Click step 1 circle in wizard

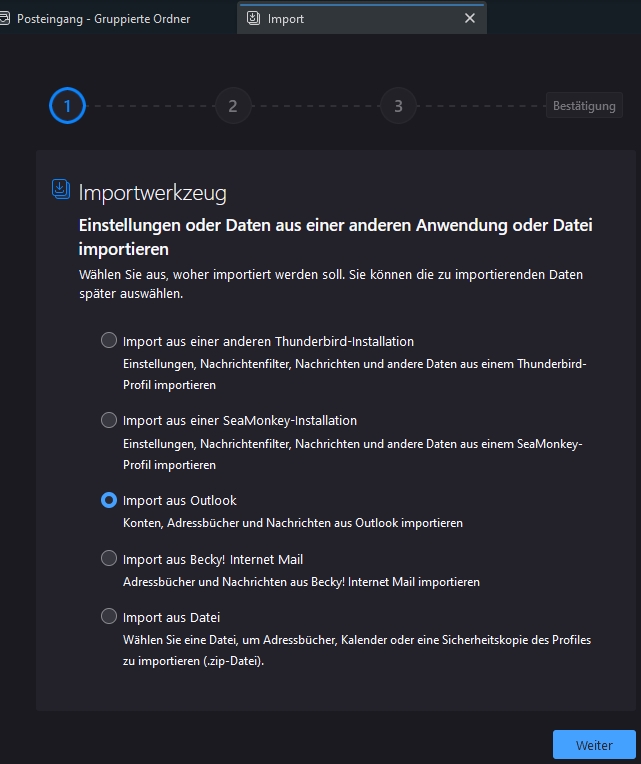[68, 106]
